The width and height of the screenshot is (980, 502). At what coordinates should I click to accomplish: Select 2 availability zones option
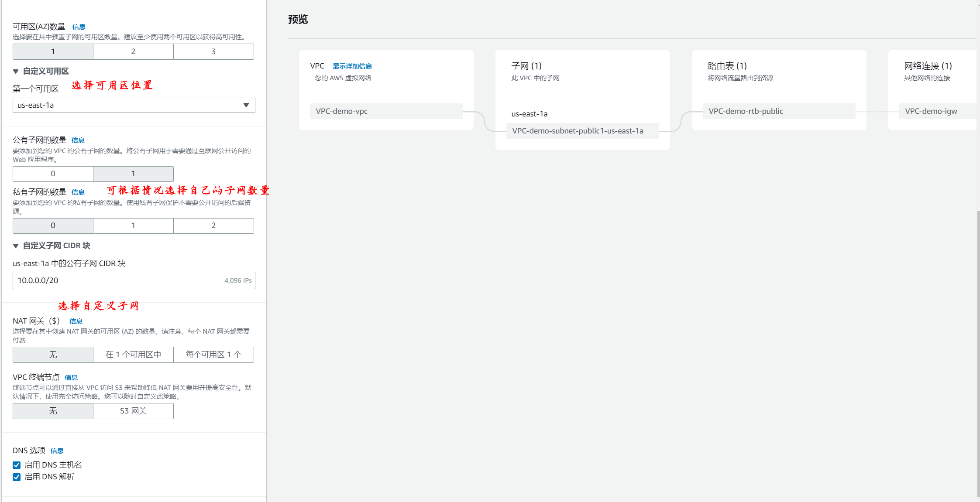133,51
